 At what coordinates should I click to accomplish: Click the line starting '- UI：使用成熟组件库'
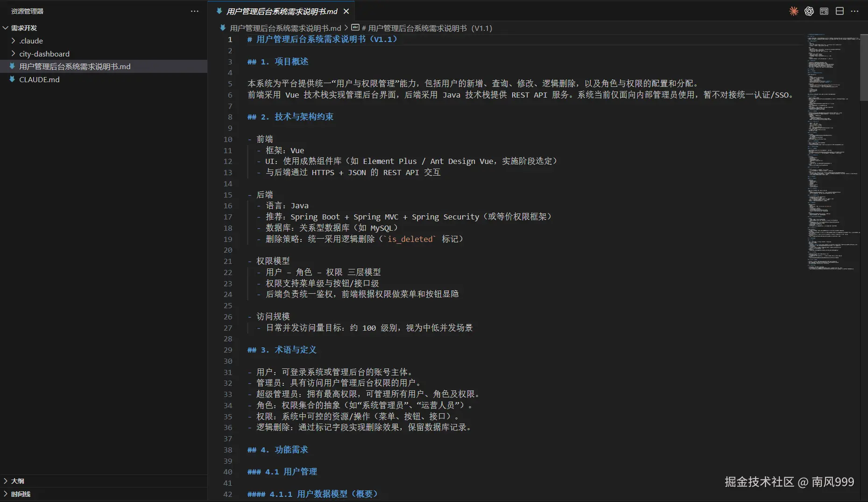coord(407,161)
